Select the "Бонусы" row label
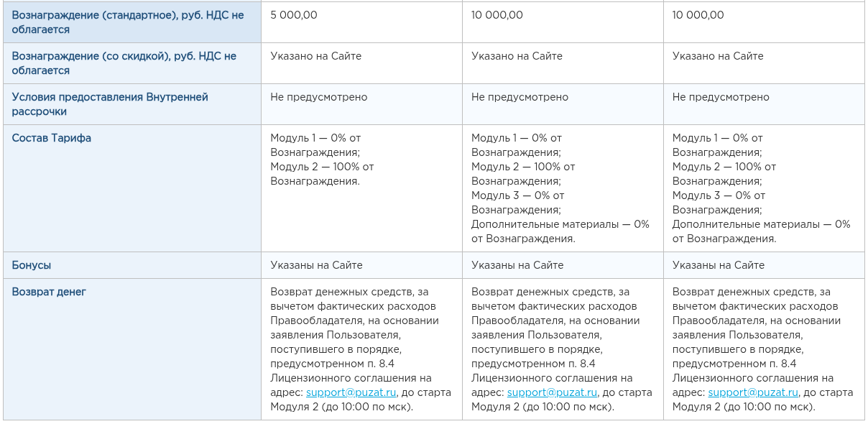 coord(32,265)
